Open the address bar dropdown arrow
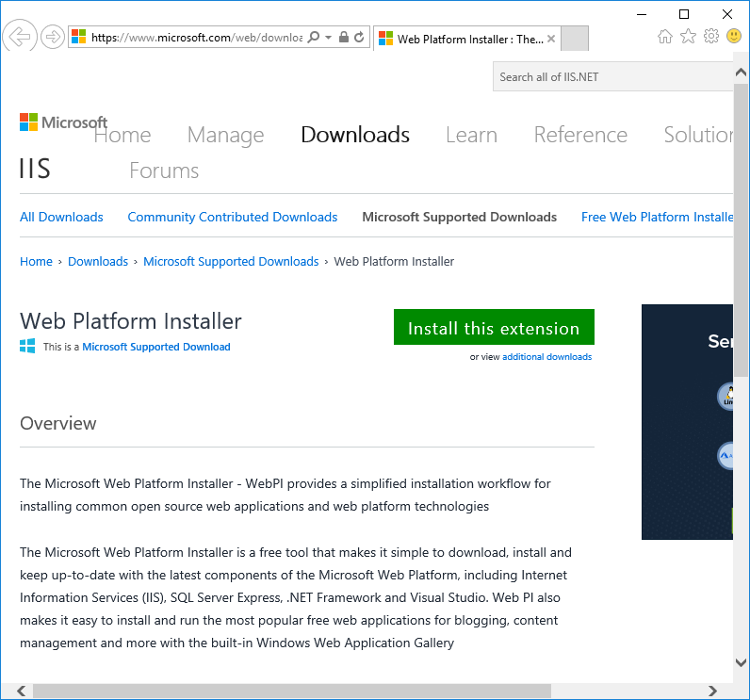The height and width of the screenshot is (700, 750). 328,37
